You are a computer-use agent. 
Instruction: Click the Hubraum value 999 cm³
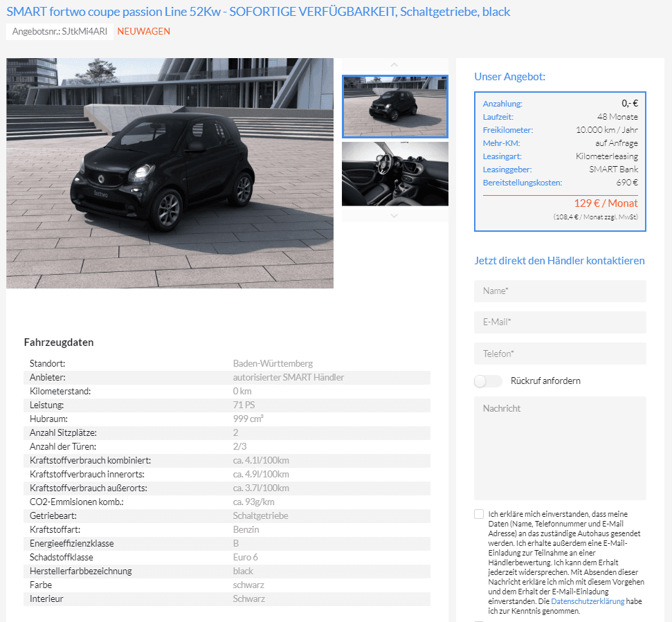pyautogui.click(x=248, y=419)
